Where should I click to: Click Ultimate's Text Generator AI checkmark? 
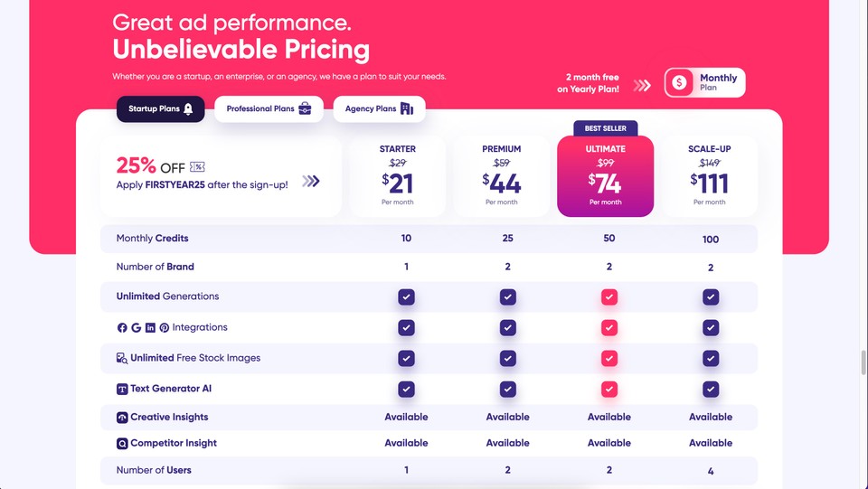(609, 390)
